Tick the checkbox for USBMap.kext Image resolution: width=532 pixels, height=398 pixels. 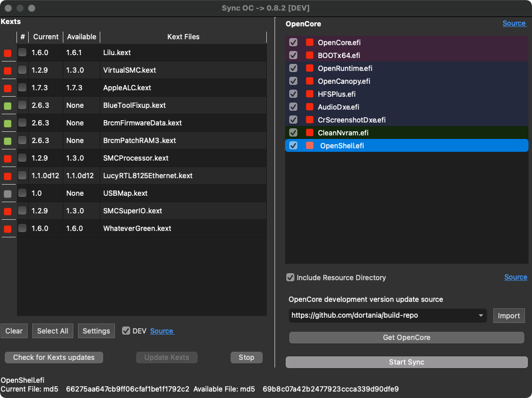coord(22,193)
